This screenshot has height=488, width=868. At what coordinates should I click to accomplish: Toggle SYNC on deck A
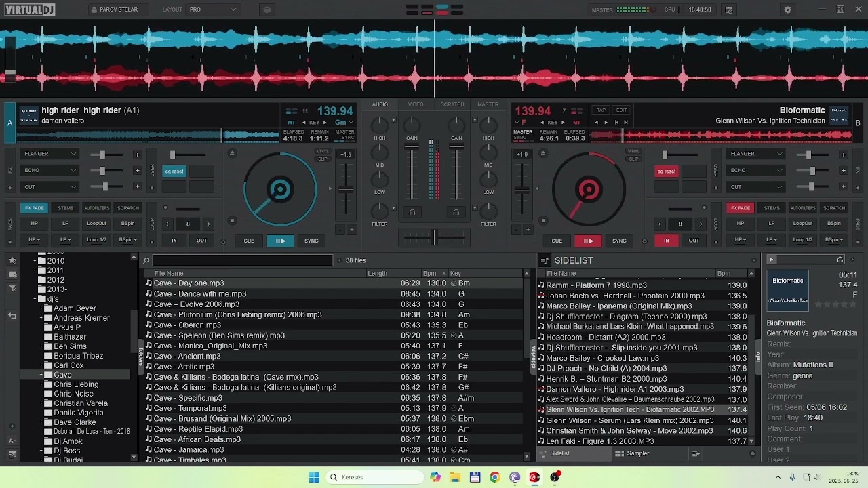click(311, 241)
